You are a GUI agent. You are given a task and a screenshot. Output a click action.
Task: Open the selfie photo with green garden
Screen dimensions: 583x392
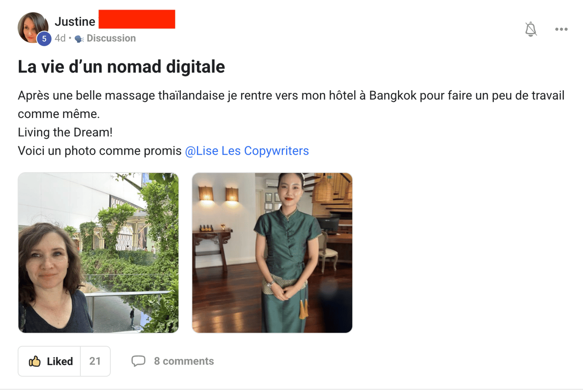(x=98, y=253)
